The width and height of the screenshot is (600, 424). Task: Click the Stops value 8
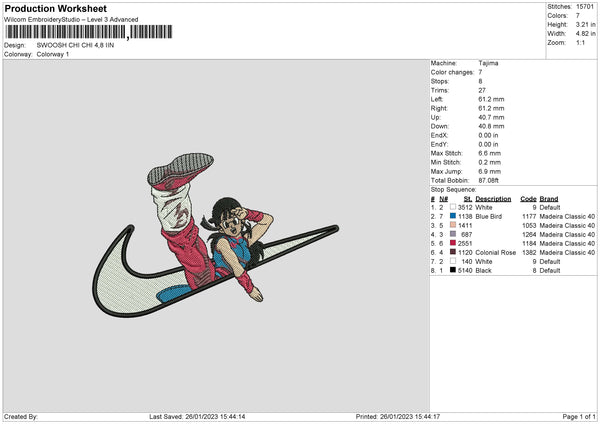(x=480, y=81)
